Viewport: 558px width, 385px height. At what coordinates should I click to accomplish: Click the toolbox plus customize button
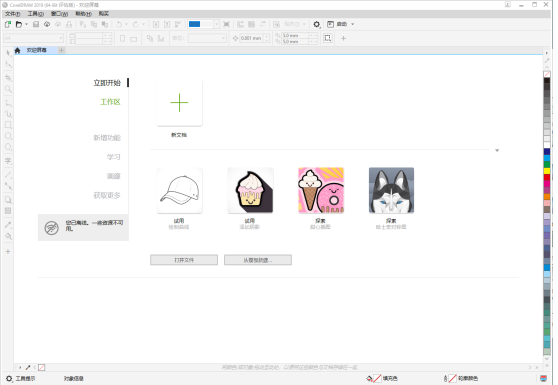[x=8, y=252]
